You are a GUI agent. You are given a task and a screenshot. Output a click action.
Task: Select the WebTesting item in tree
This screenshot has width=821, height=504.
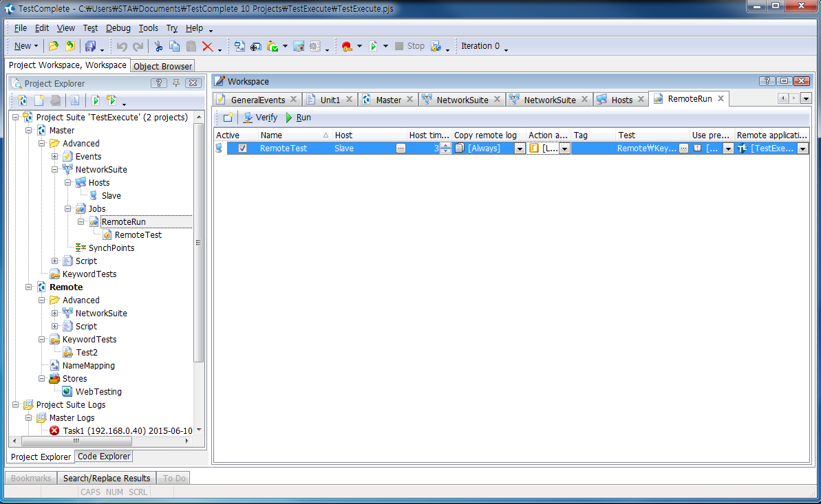click(98, 392)
